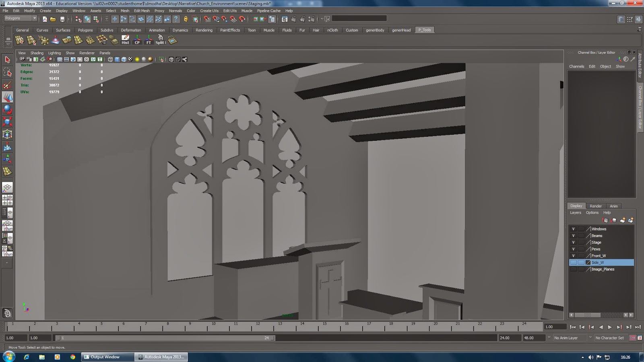Image resolution: width=644 pixels, height=362 pixels.
Task: Toggle textured display in viewport toolbar
Action: coord(130,60)
